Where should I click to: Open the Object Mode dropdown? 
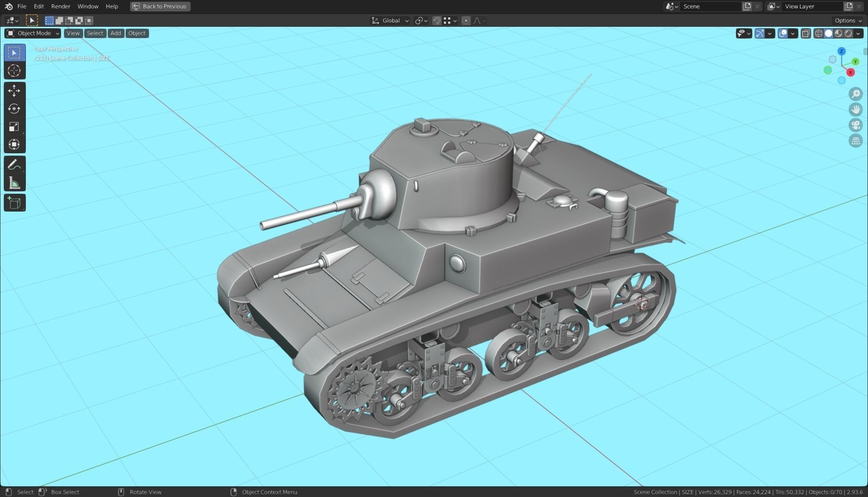tap(33, 33)
